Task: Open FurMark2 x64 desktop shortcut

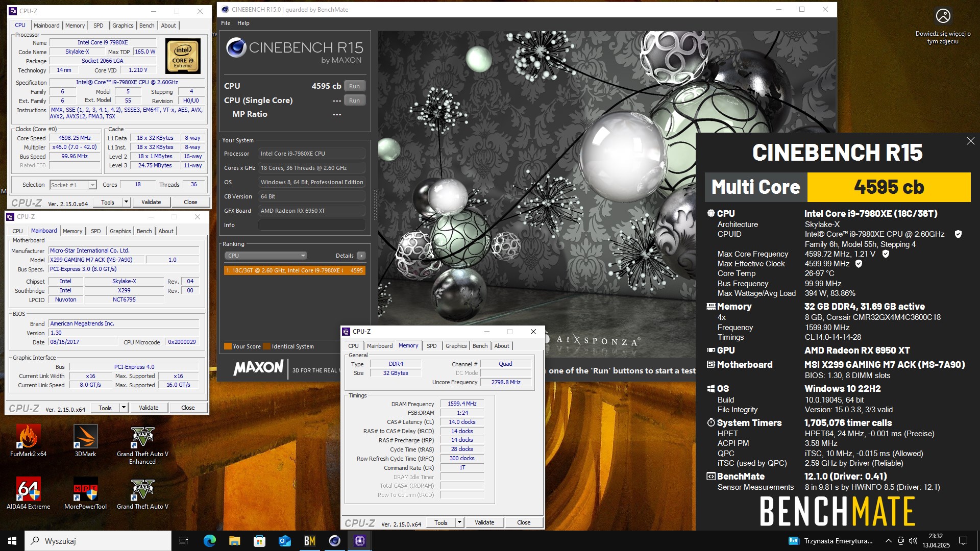Action: pyautogui.click(x=28, y=440)
